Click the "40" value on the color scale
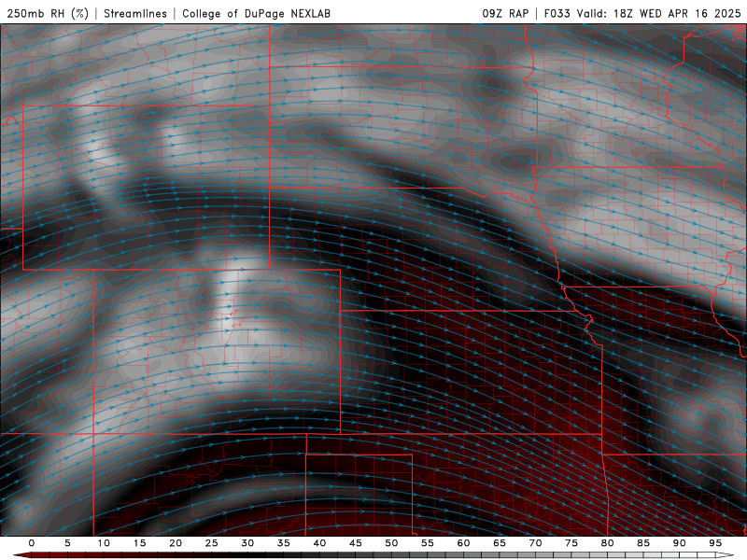This screenshot has height=560, width=747. point(319,543)
